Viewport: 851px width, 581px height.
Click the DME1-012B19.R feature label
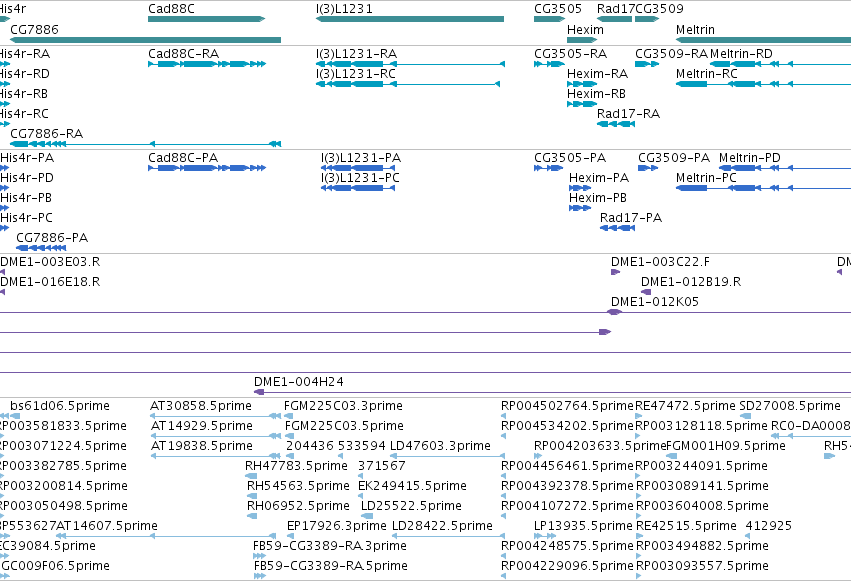[x=691, y=282]
